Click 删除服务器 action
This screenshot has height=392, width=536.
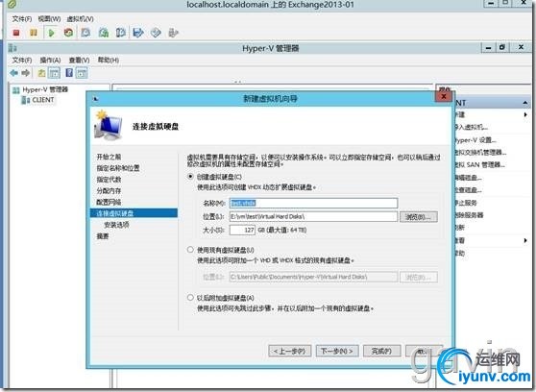470,215
